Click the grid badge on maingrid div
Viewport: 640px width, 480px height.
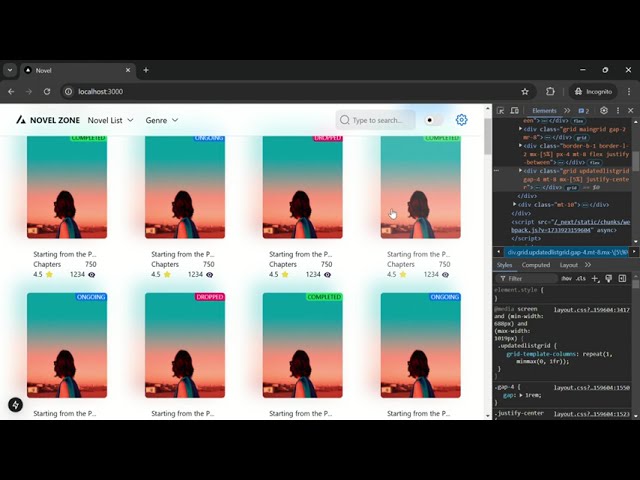582,138
